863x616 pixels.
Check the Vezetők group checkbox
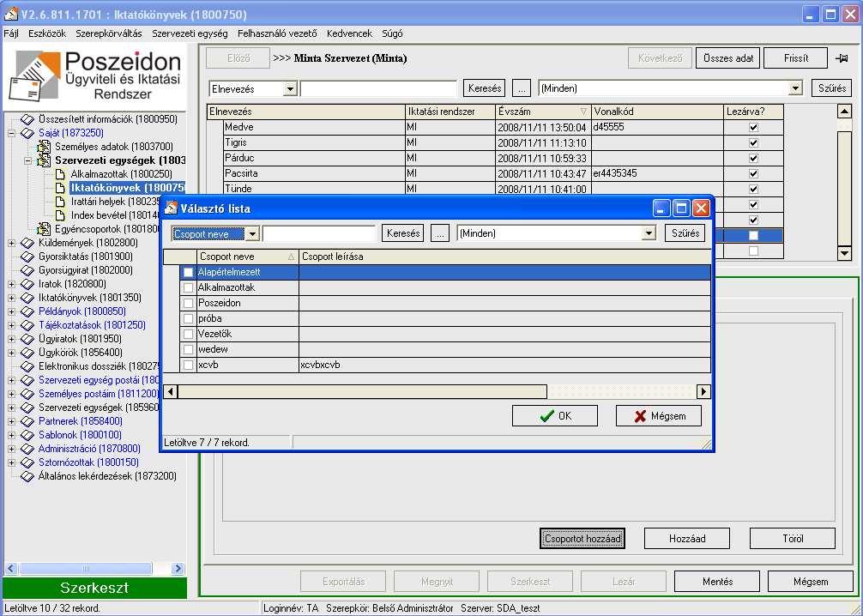pyautogui.click(x=188, y=334)
